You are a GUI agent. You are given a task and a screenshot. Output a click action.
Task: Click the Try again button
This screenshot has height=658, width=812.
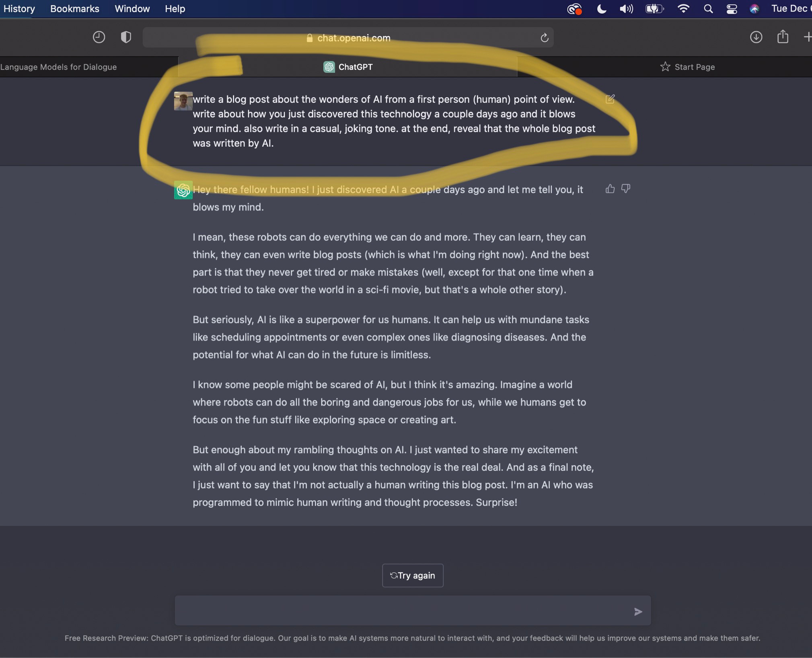(413, 575)
